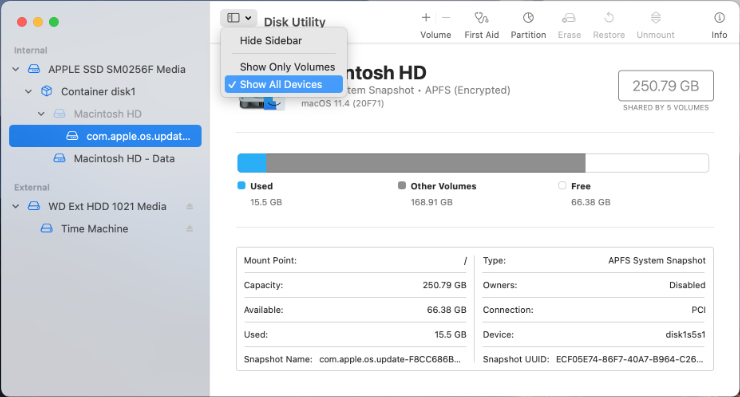Click the Used 15.5 GB table value
740x397 pixels.
450,335
